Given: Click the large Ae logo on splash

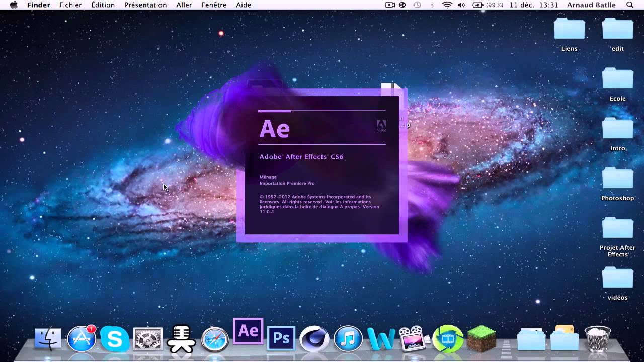Looking at the screenshot, I should (275, 129).
